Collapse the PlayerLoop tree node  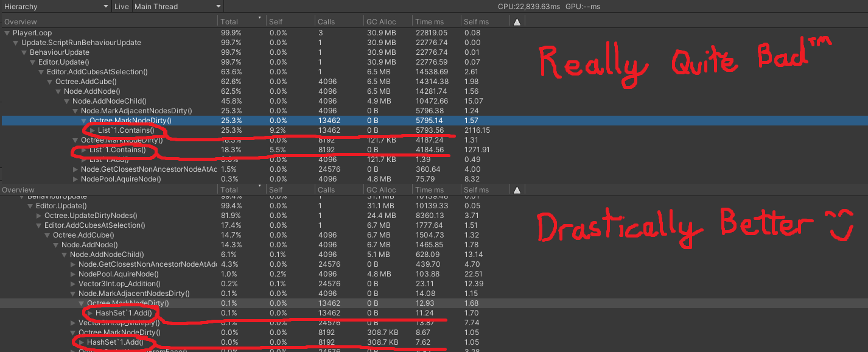[7, 33]
